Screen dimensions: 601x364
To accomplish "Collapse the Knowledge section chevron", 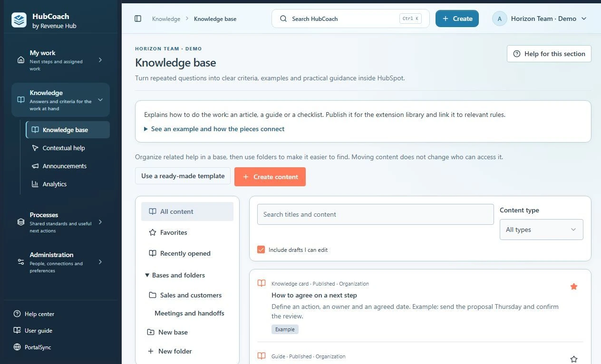I will pyautogui.click(x=100, y=100).
